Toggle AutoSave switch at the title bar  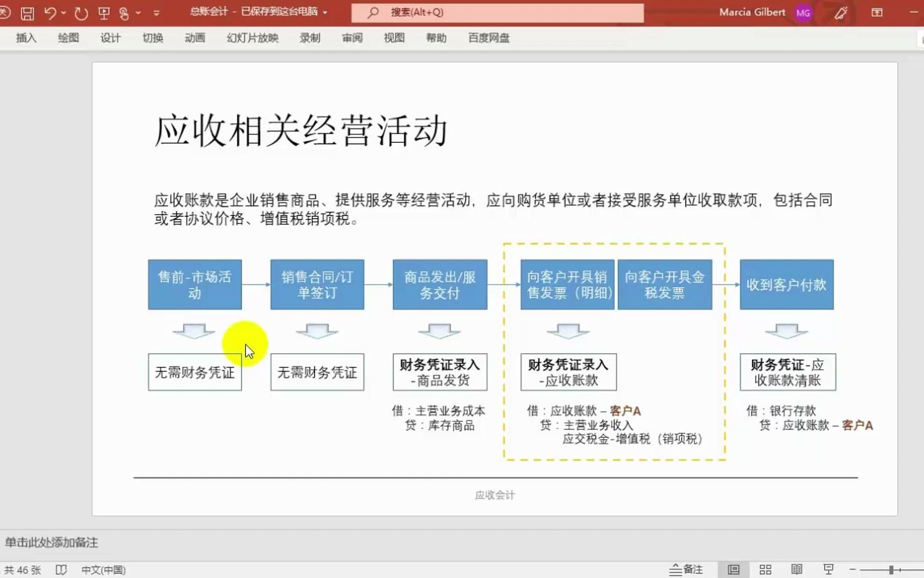[x=4, y=13]
